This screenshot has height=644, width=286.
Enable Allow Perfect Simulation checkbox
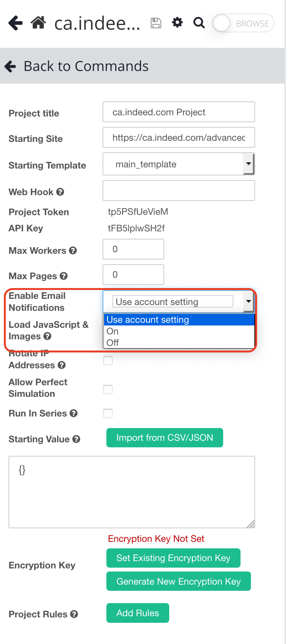pyautogui.click(x=108, y=389)
